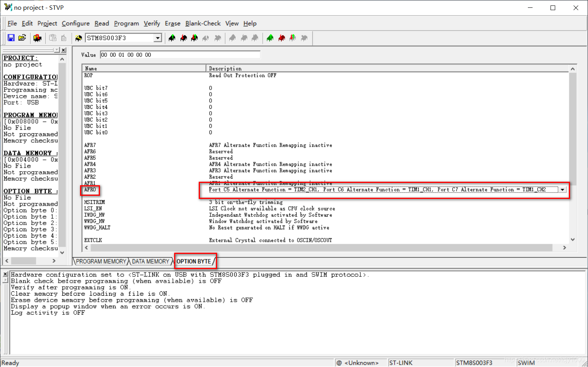
Task: Click option table horizontal scrollbar right arrow
Action: [x=565, y=248]
